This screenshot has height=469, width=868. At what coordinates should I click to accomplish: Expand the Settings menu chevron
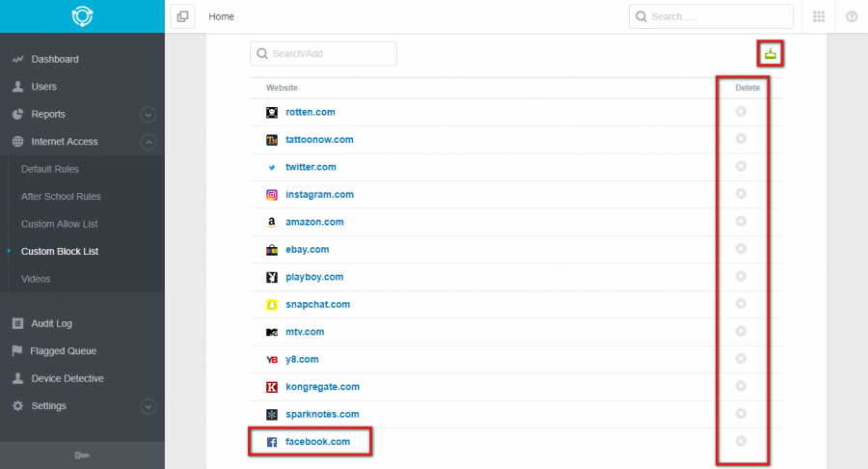(148, 406)
